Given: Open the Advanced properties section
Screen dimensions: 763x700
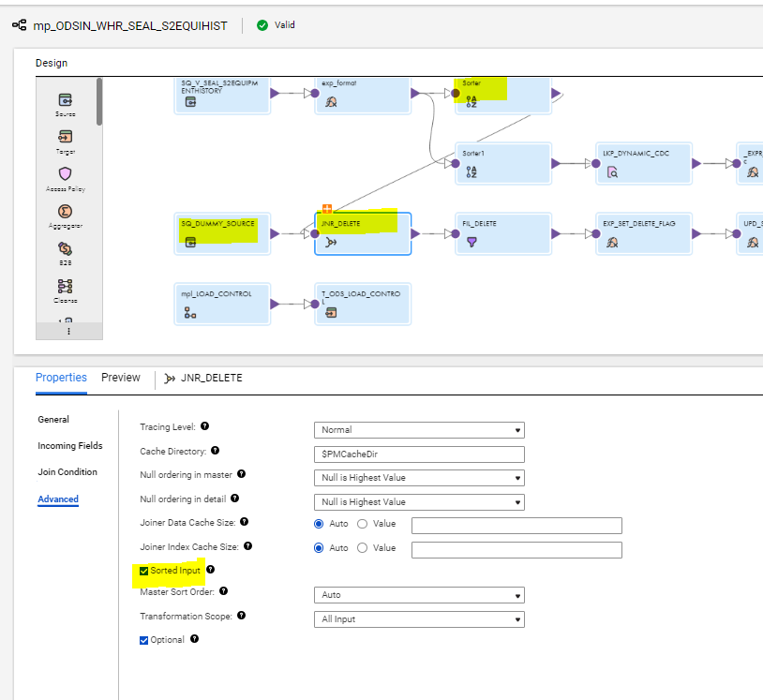Looking at the screenshot, I should click(58, 499).
